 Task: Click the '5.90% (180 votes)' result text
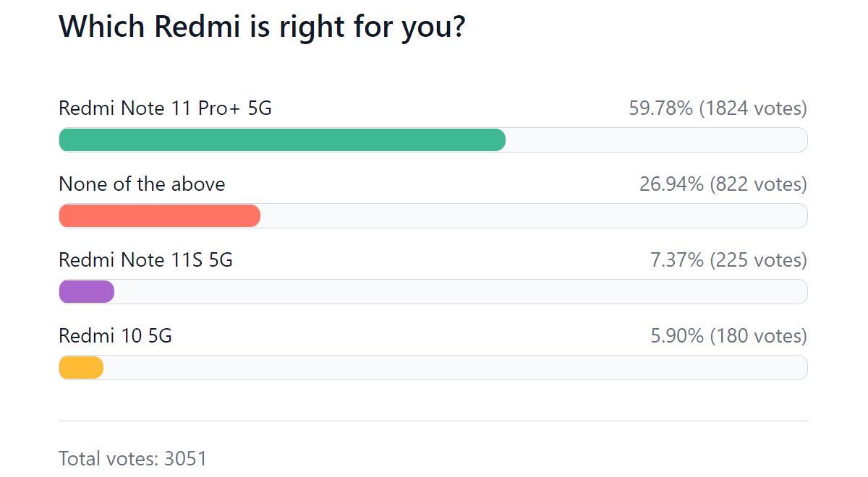[x=728, y=336]
